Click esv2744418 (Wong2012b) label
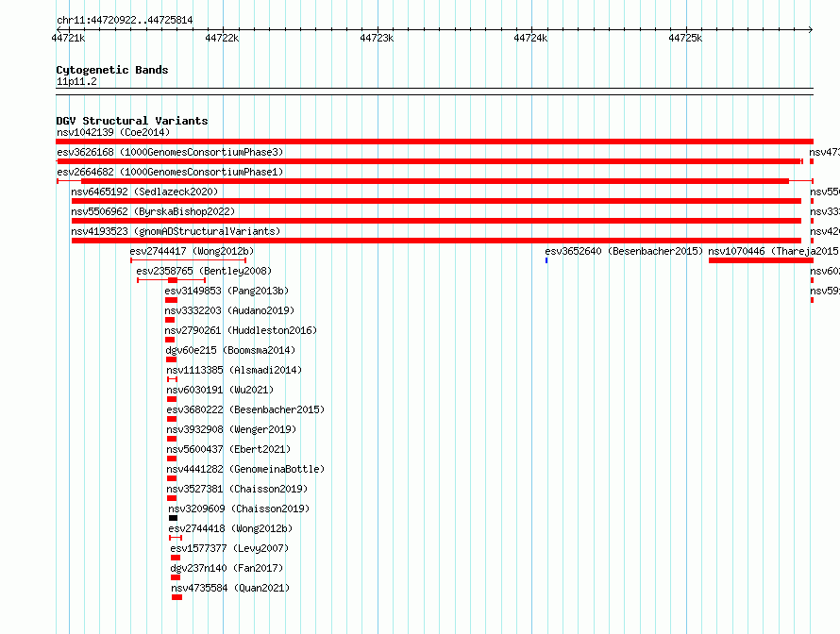 coord(230,528)
